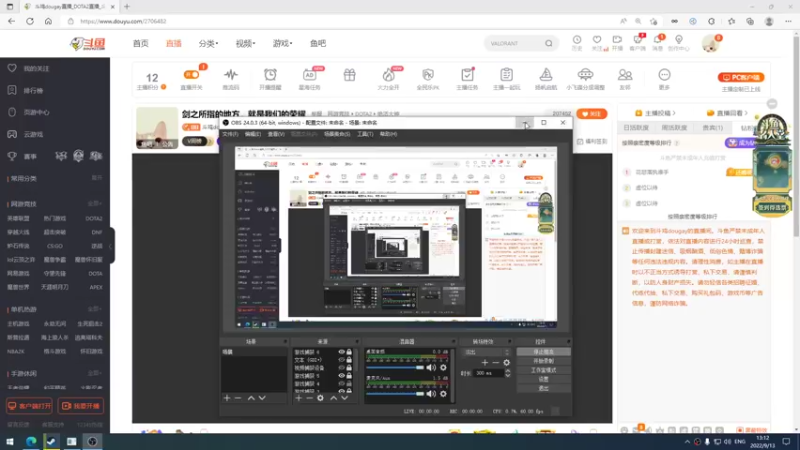The image size is (800, 450).
Task: Open OBS 文件(F) menu
Action: coord(230,134)
